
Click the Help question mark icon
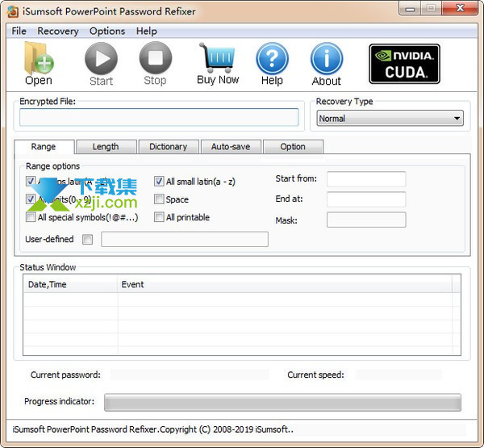[273, 59]
